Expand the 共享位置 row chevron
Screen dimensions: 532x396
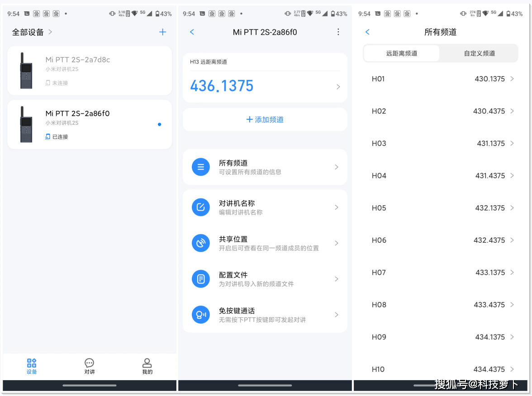click(x=337, y=243)
